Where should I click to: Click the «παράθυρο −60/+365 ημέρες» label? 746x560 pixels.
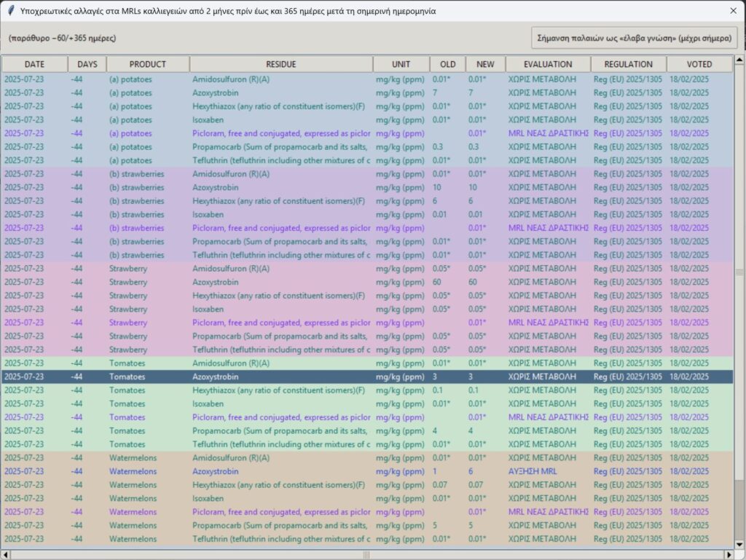point(63,38)
